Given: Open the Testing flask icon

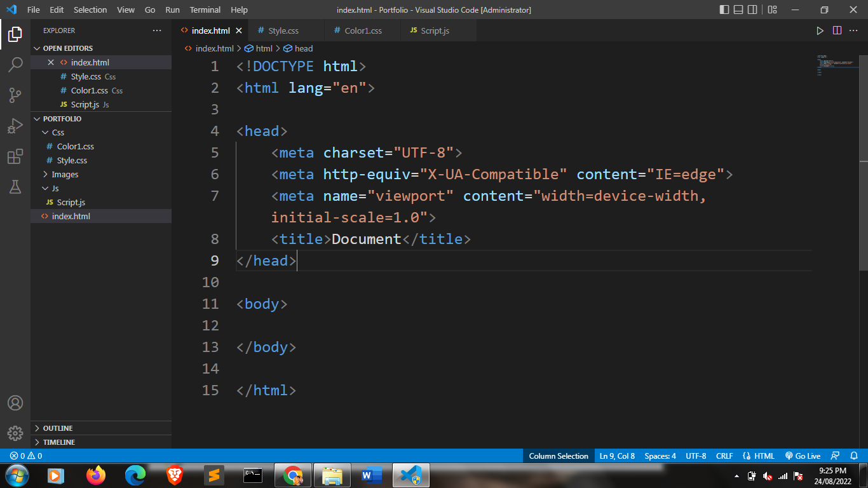Looking at the screenshot, I should point(15,187).
